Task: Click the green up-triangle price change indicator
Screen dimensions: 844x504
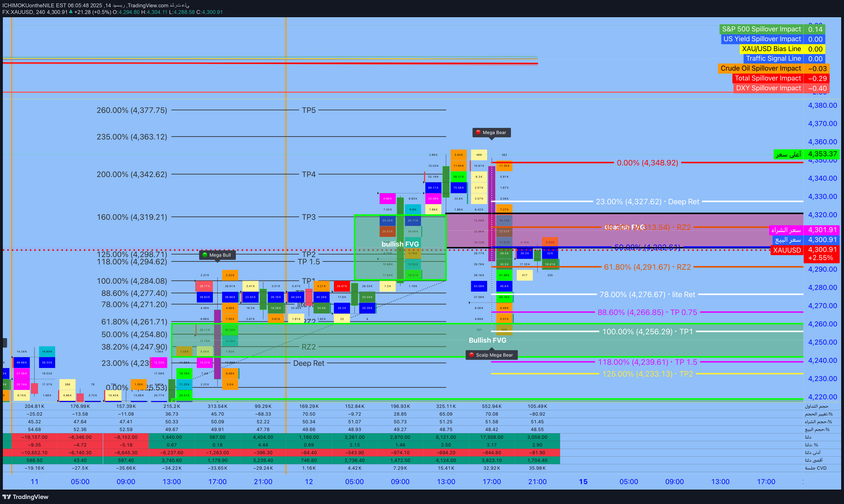Action: (71, 12)
